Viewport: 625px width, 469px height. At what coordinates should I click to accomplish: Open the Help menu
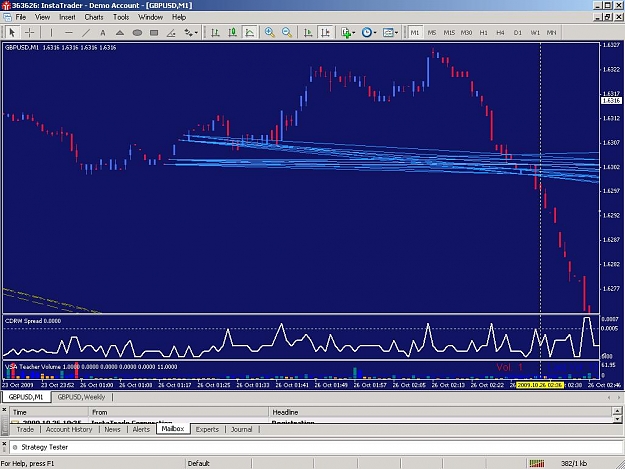coord(179,17)
